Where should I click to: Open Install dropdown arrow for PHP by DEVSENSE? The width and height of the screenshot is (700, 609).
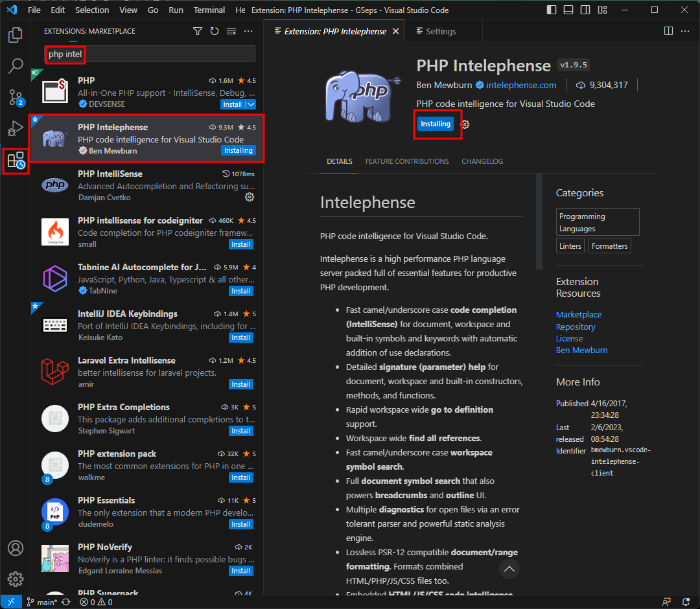(251, 104)
